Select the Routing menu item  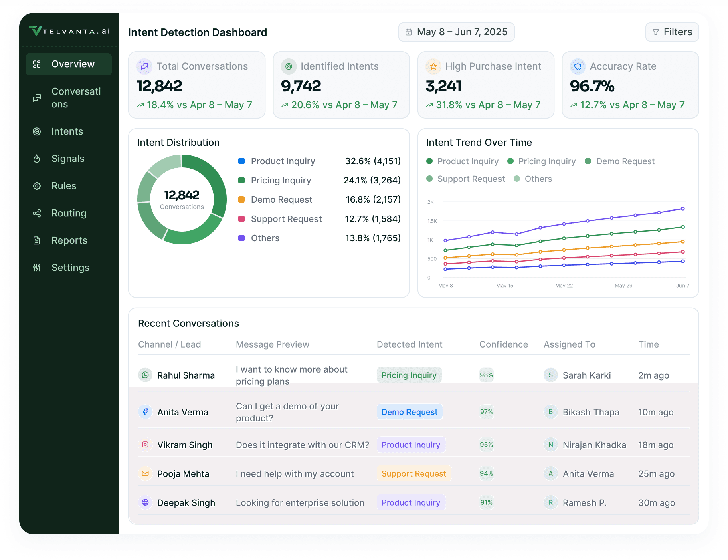coord(69,213)
